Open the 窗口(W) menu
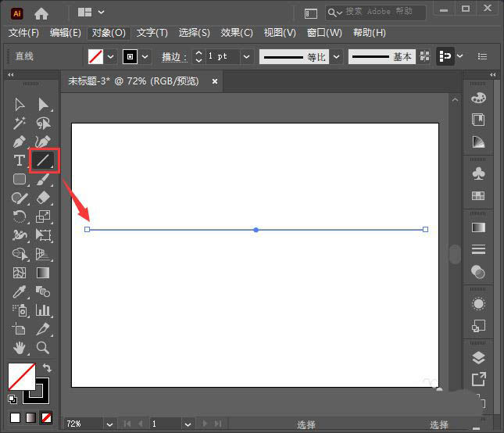Screen dimensions: 504x433 324,33
